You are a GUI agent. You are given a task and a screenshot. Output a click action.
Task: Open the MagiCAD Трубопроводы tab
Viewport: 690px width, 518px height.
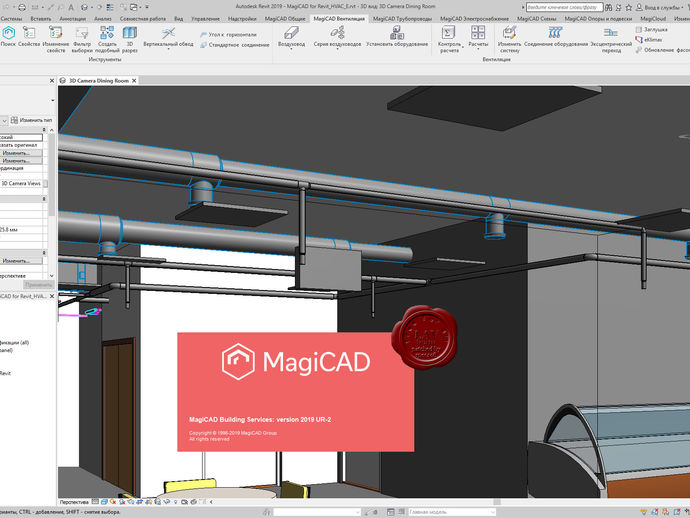coord(402,19)
